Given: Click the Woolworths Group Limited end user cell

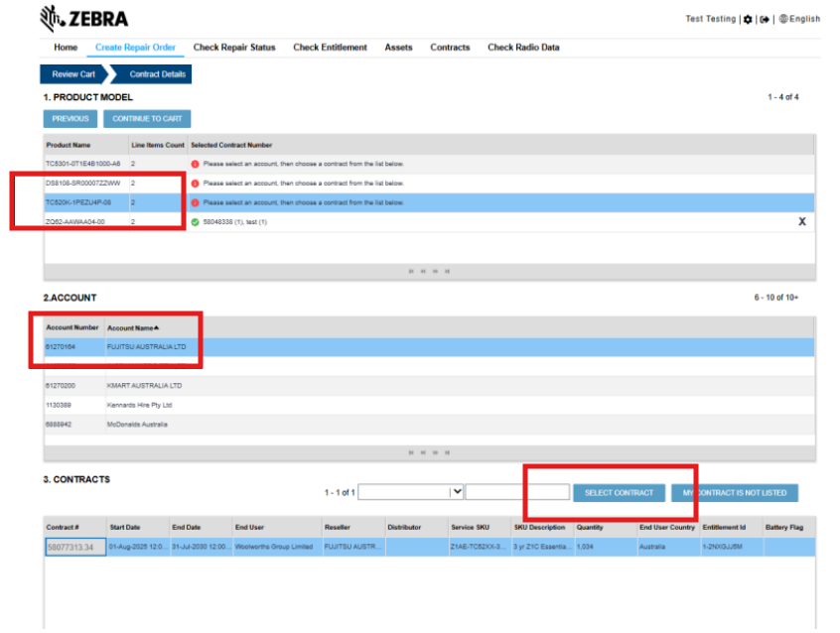Looking at the screenshot, I should pyautogui.click(x=277, y=547).
